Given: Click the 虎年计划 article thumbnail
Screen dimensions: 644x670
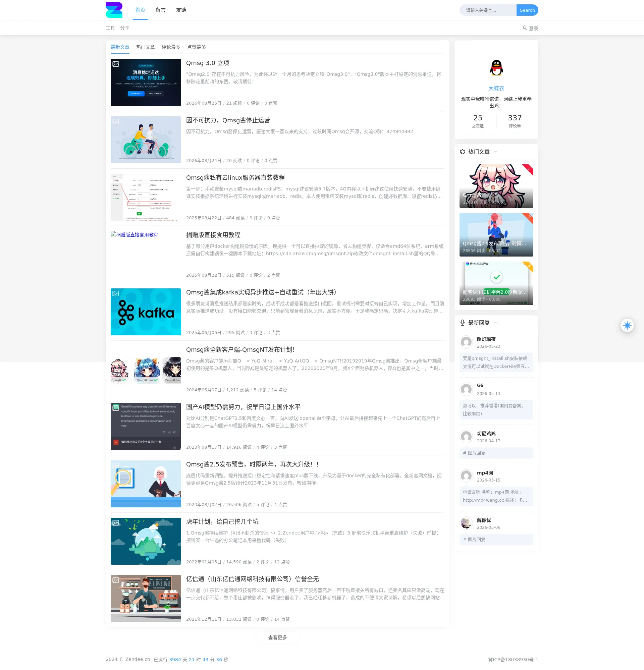Looking at the screenshot, I should click(146, 541).
